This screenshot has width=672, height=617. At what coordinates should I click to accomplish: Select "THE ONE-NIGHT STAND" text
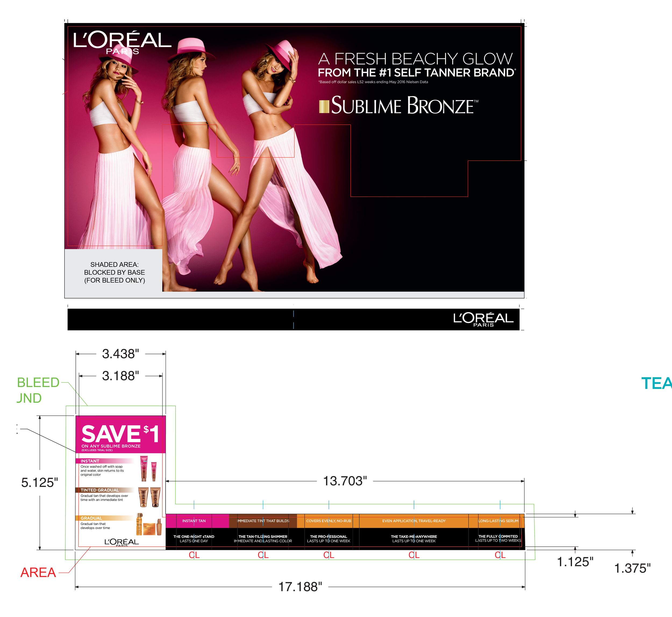194,537
